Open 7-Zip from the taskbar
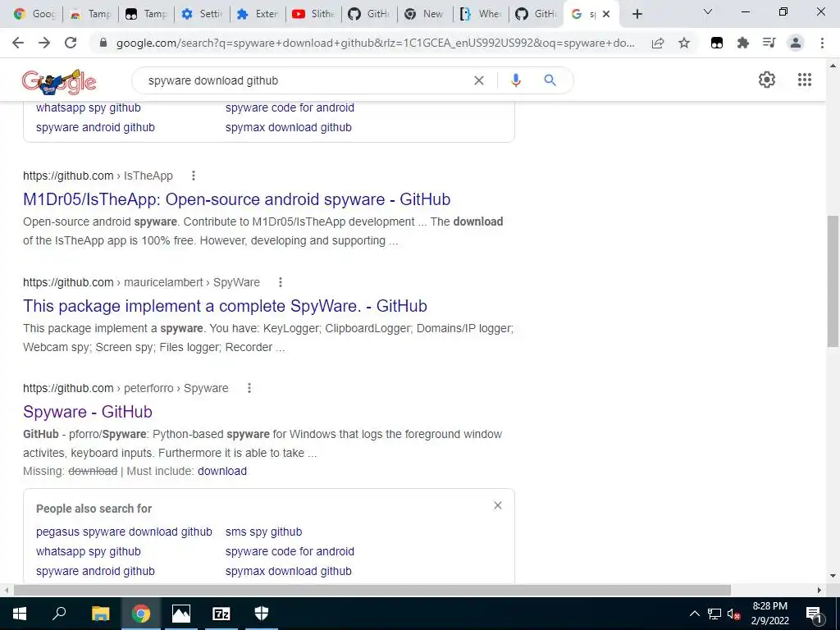 221,614
